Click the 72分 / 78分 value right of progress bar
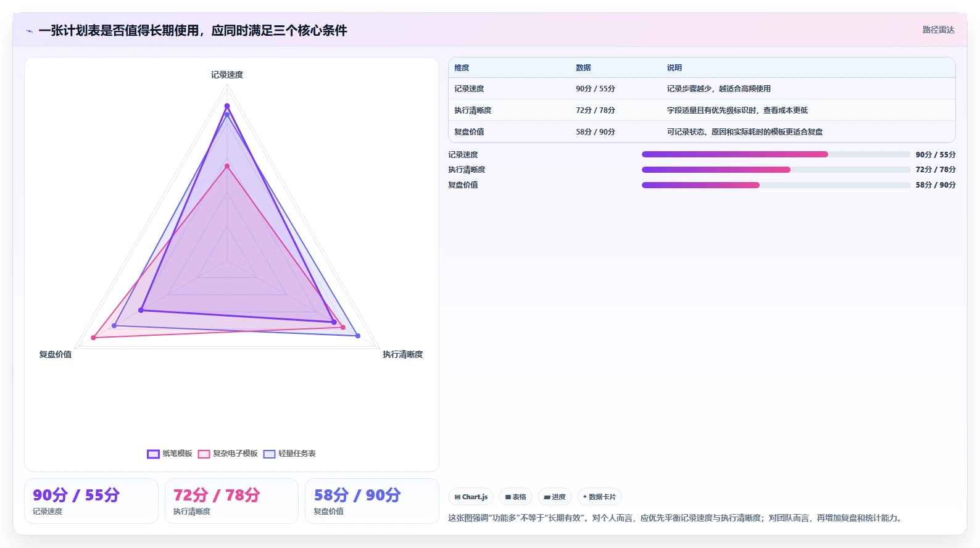The width and height of the screenshot is (980, 548). point(936,170)
